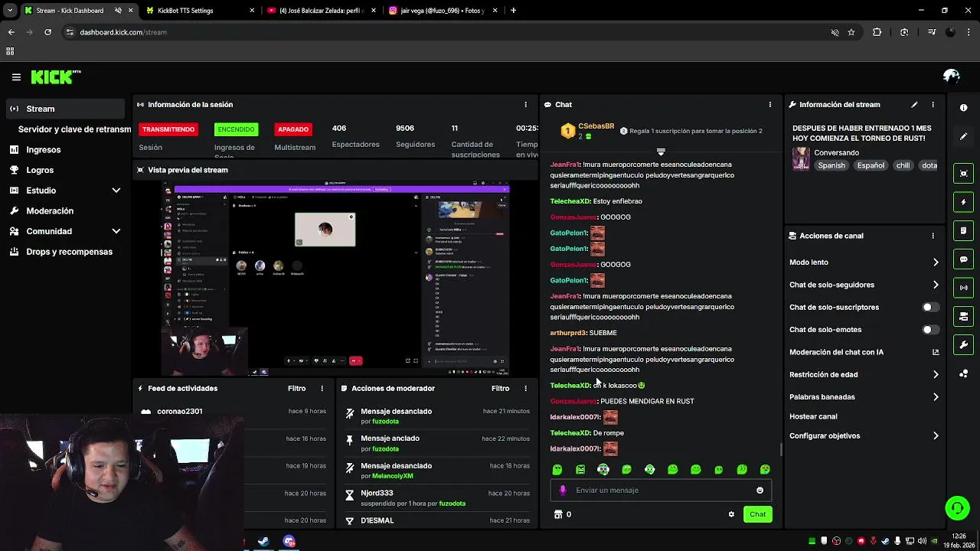
Task: Select the chat bubble icon in right rail
Action: point(963,259)
